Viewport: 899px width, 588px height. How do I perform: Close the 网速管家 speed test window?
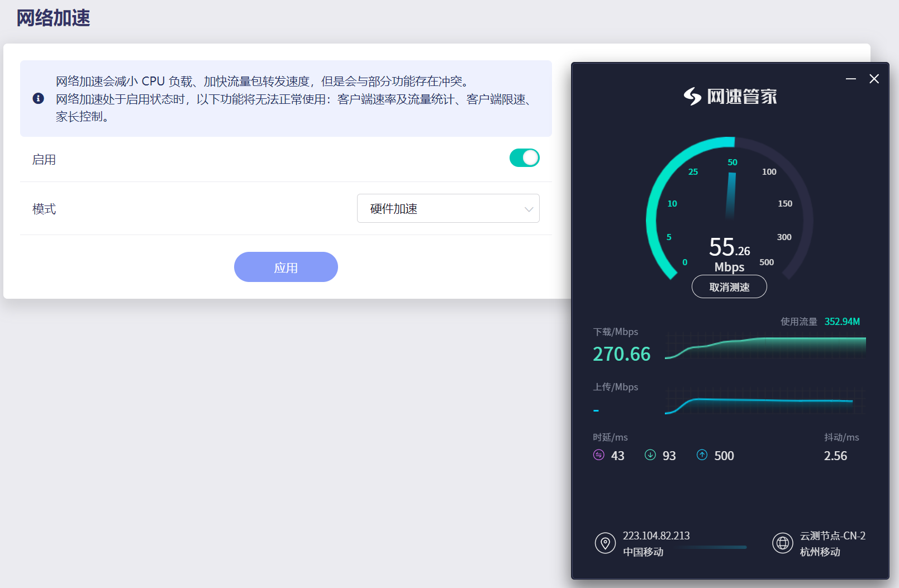pyautogui.click(x=874, y=79)
